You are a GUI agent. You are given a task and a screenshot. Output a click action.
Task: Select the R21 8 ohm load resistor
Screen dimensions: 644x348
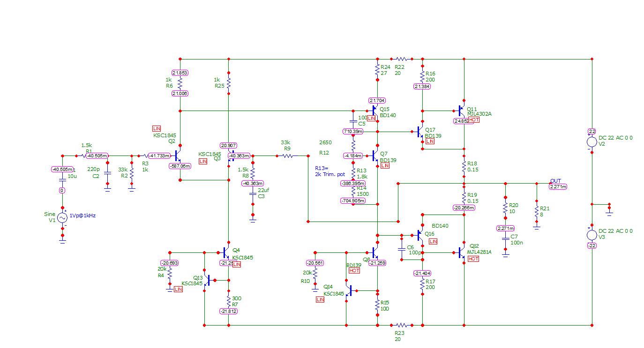537,211
